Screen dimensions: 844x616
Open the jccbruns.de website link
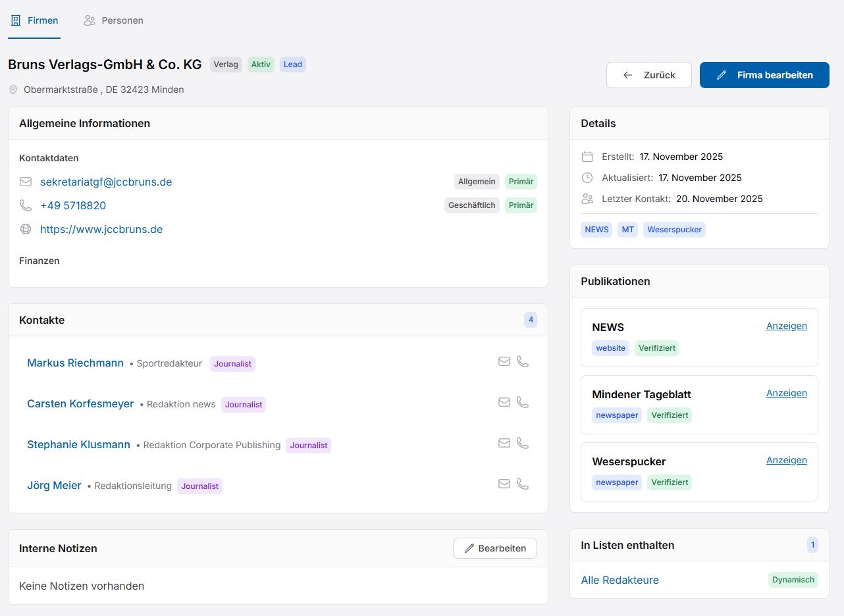point(101,230)
